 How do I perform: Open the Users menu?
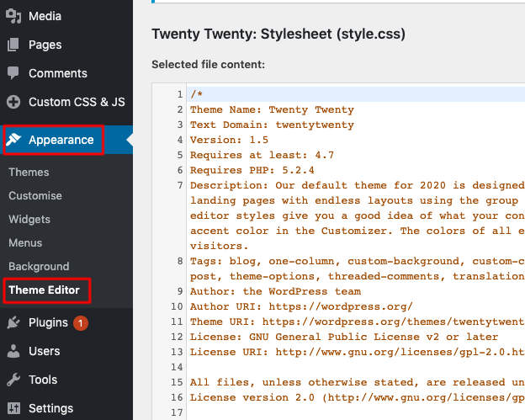(45, 351)
